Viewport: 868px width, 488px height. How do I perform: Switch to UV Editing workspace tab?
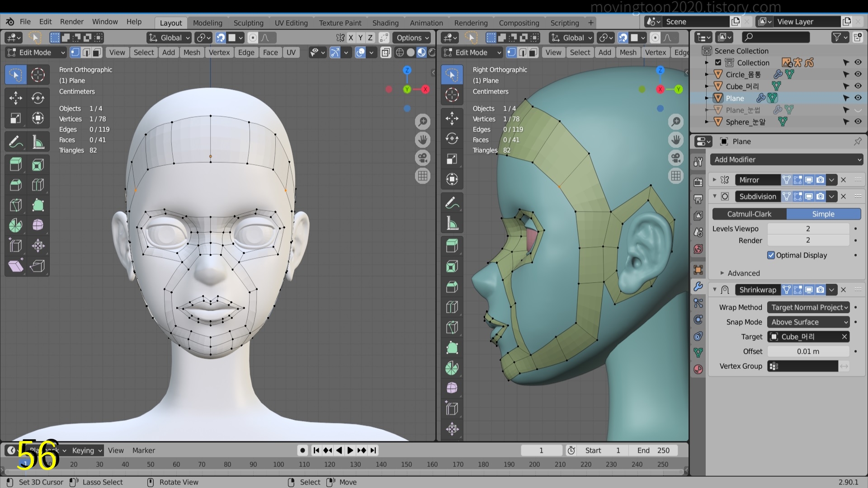click(291, 23)
